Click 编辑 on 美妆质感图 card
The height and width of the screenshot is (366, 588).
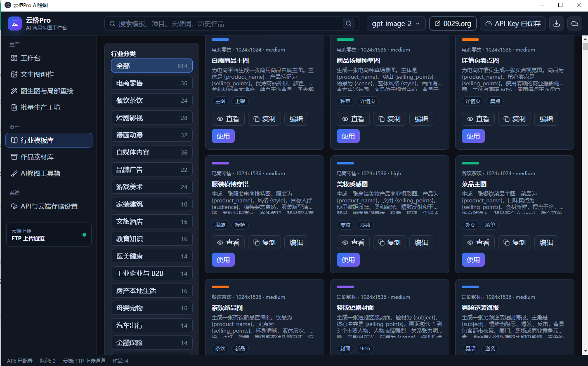[x=421, y=242]
